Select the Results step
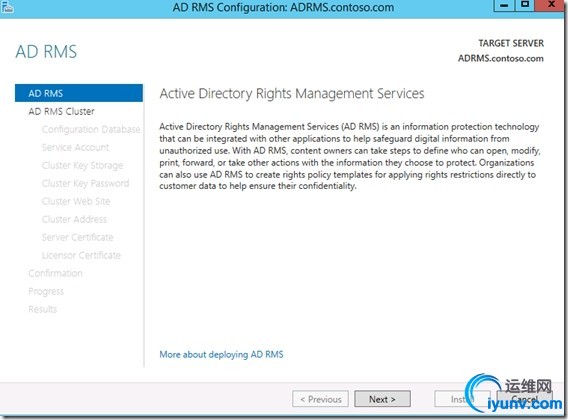Screen dimensions: 568x420 pos(43,309)
